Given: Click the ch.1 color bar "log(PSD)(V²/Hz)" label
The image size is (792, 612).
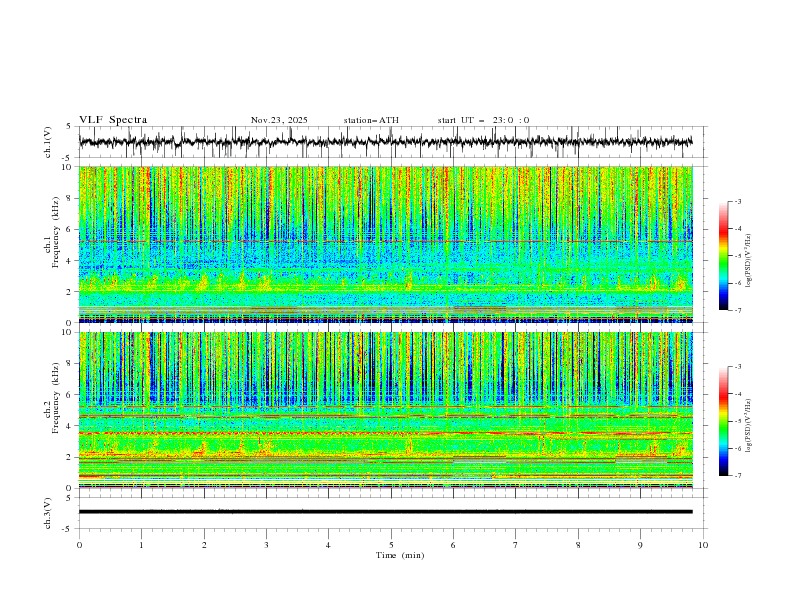Looking at the screenshot, I should click(x=749, y=261).
